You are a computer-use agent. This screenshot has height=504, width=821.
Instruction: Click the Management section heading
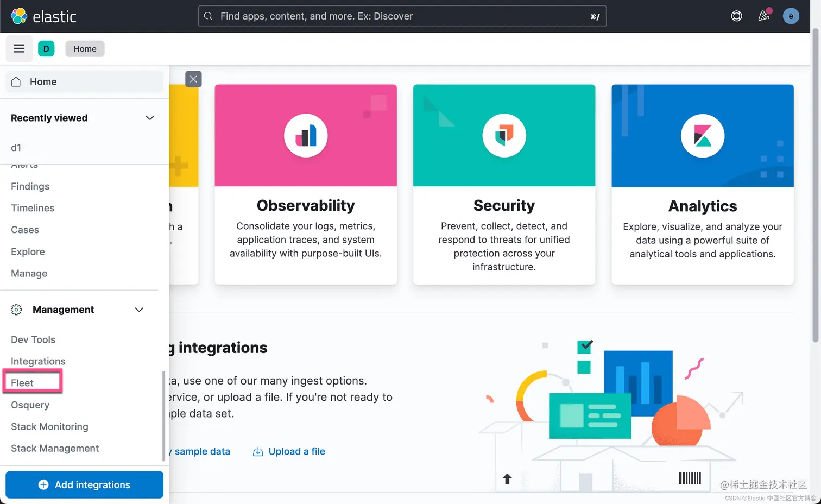[x=63, y=310]
